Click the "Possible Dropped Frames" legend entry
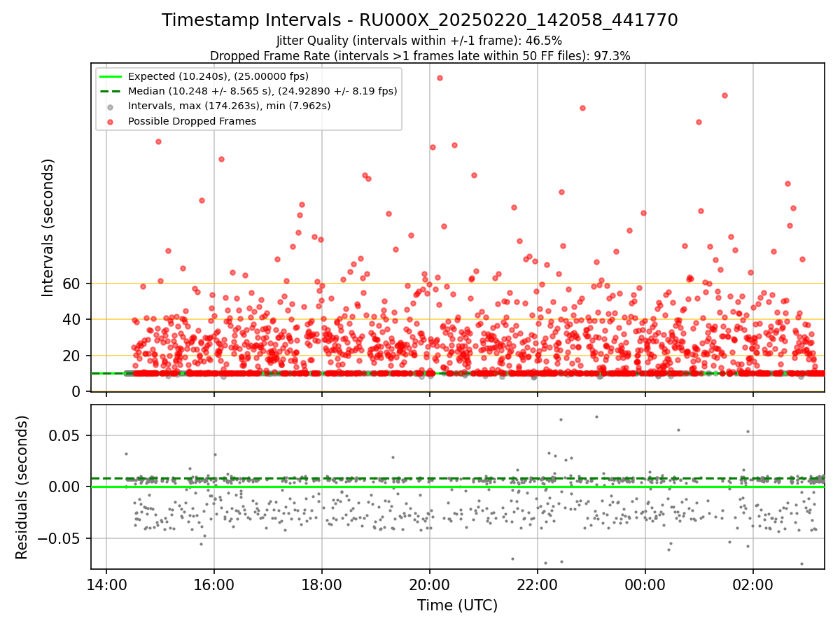The image size is (840, 630). click(x=192, y=121)
